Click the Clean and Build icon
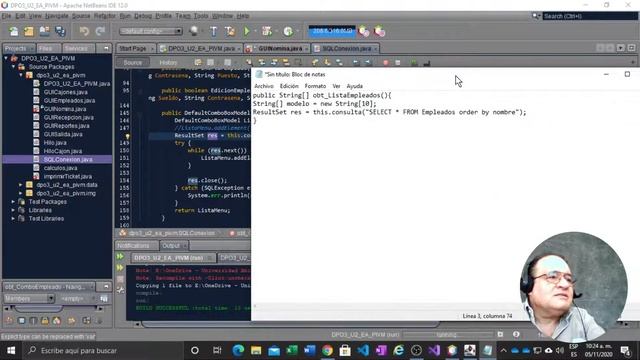Viewport: 640px width, 360px height. [230, 31]
